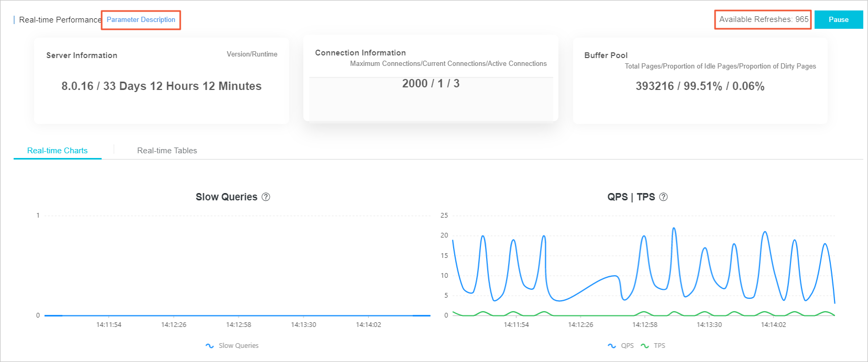Click the Slow Queries help question-mark icon
This screenshot has height=362, width=868.
click(266, 197)
